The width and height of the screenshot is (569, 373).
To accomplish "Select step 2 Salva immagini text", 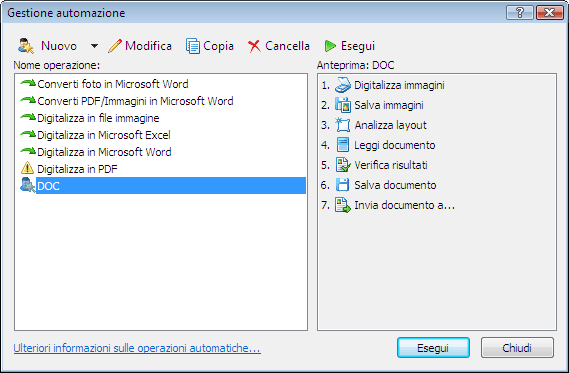I will [389, 105].
